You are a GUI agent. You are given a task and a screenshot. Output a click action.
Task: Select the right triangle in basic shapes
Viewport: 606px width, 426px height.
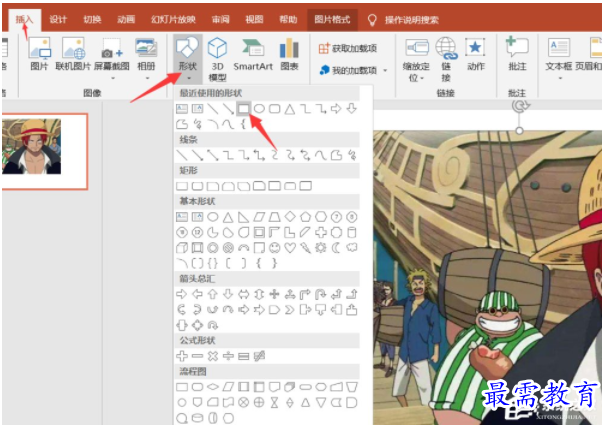tap(243, 217)
